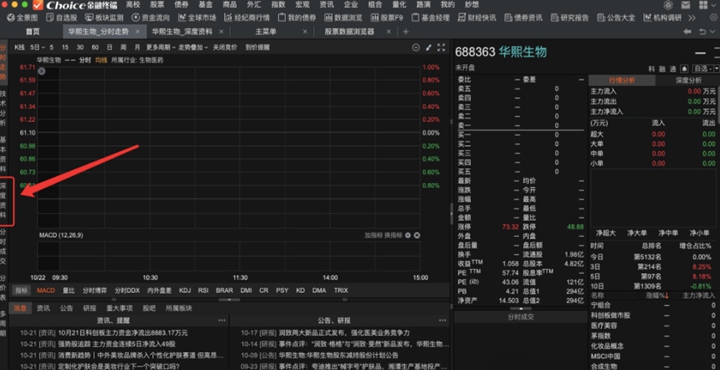720x370 pixels.
Task: Open the 全景图 panorama icon
Action: 11,18
